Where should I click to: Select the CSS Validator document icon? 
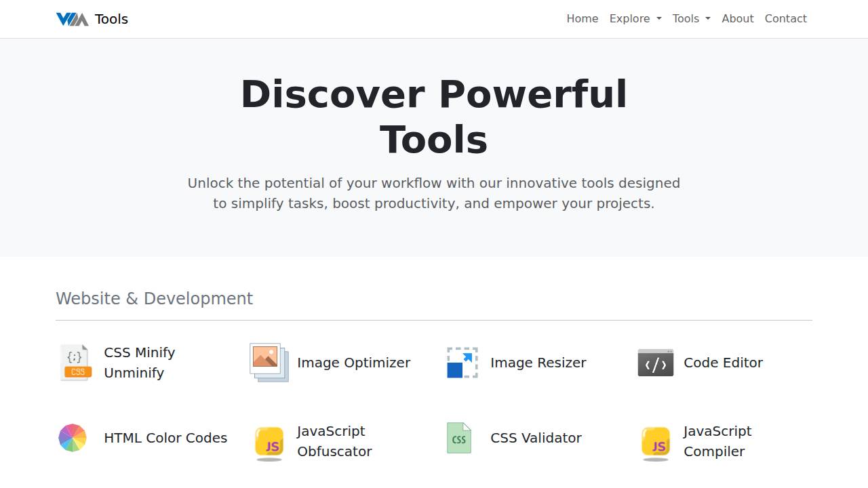[x=458, y=438]
